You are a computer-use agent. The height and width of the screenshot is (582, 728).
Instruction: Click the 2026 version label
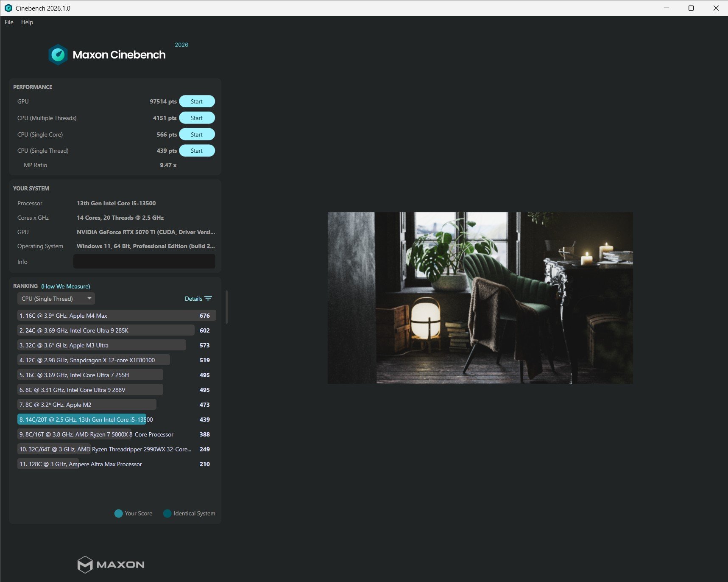pyautogui.click(x=181, y=45)
